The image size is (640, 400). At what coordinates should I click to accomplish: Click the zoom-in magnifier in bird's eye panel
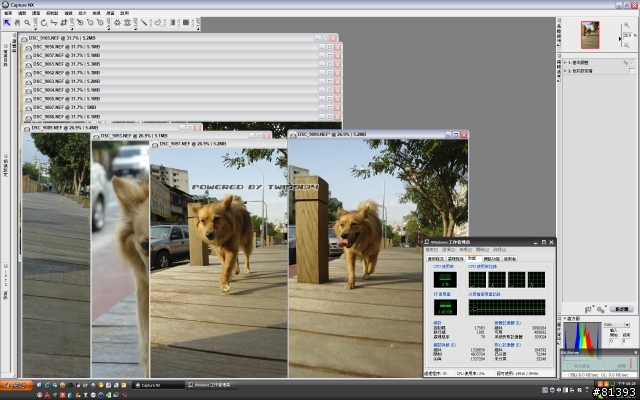(x=627, y=25)
